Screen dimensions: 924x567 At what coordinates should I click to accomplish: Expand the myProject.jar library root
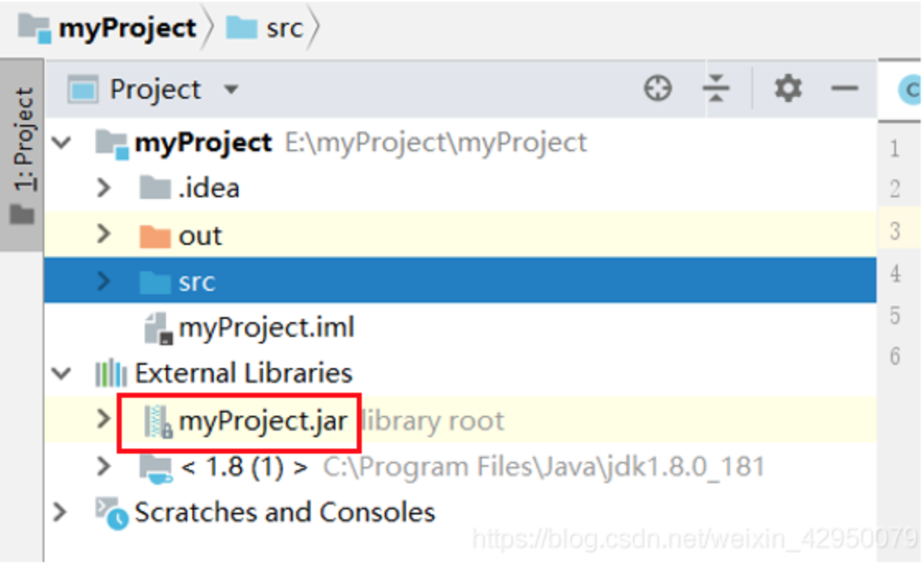tap(104, 419)
